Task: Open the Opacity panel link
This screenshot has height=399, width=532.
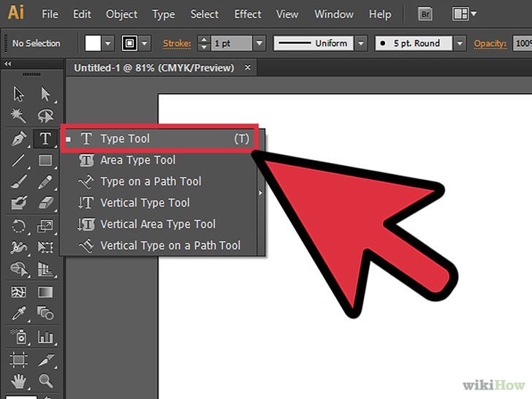Action: coord(490,43)
